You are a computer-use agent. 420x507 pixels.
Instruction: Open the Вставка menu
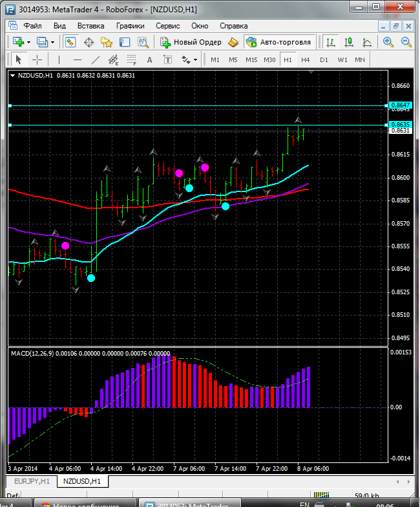click(90, 26)
